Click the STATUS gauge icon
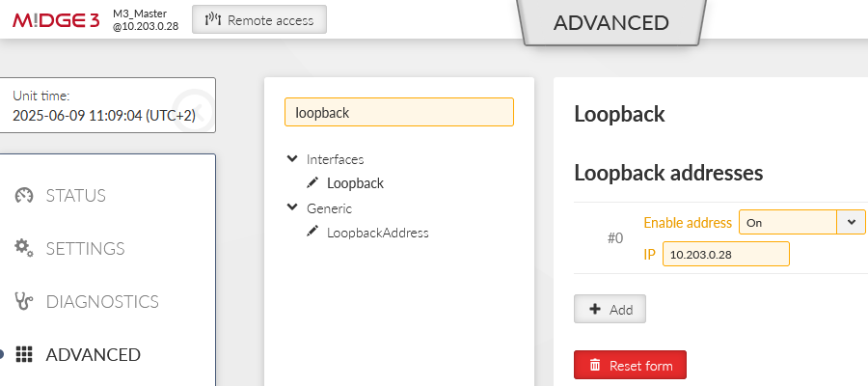868x386 pixels. 24,196
